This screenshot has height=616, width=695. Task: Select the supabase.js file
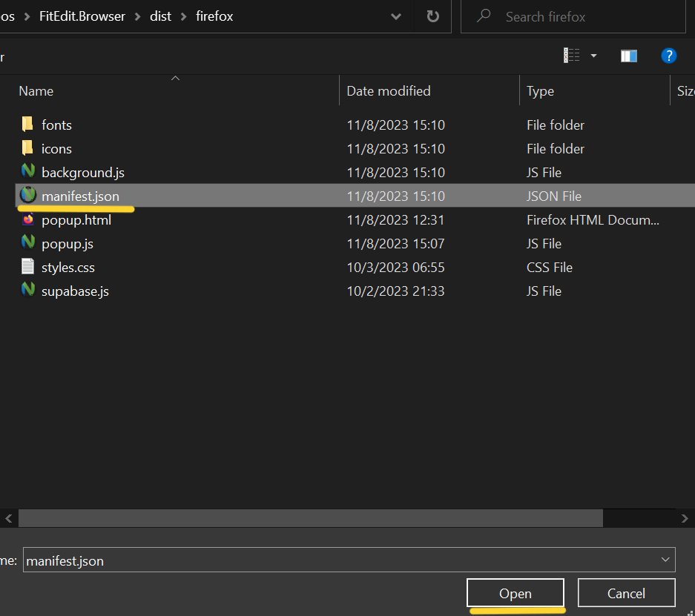coord(75,291)
